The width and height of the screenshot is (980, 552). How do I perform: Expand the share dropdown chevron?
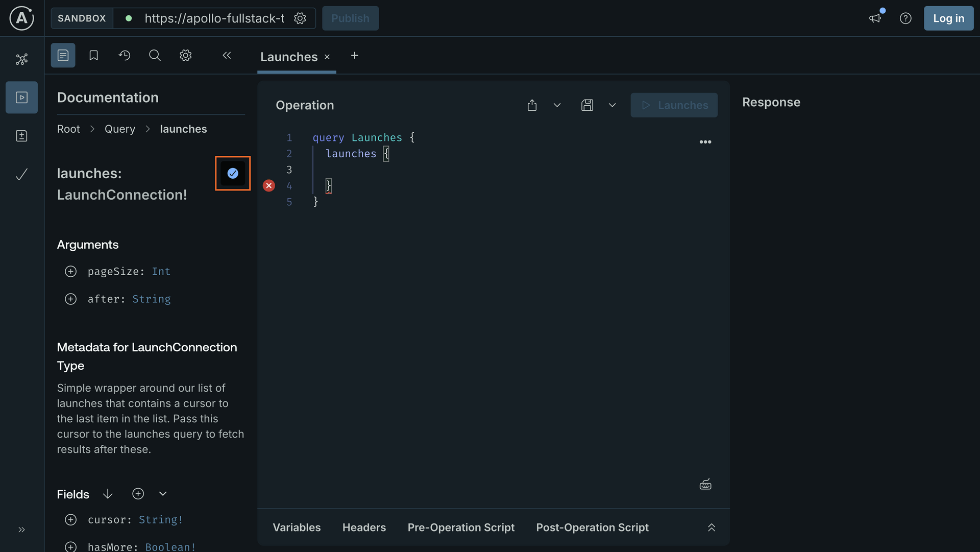pos(557,105)
